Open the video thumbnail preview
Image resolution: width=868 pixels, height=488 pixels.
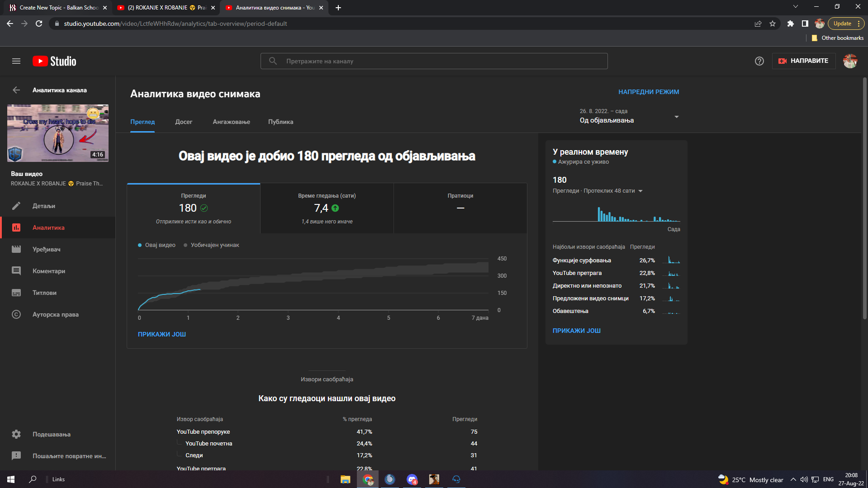pyautogui.click(x=58, y=133)
